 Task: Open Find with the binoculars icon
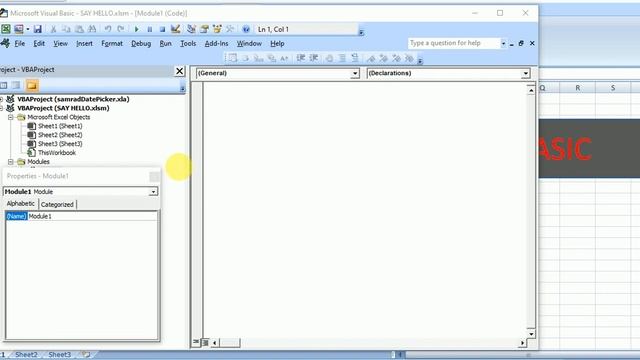pyautogui.click(x=92, y=29)
